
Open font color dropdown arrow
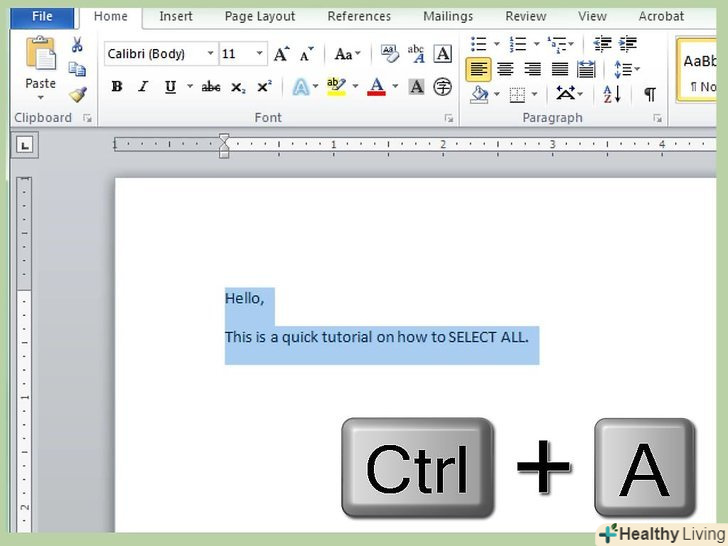coord(395,86)
